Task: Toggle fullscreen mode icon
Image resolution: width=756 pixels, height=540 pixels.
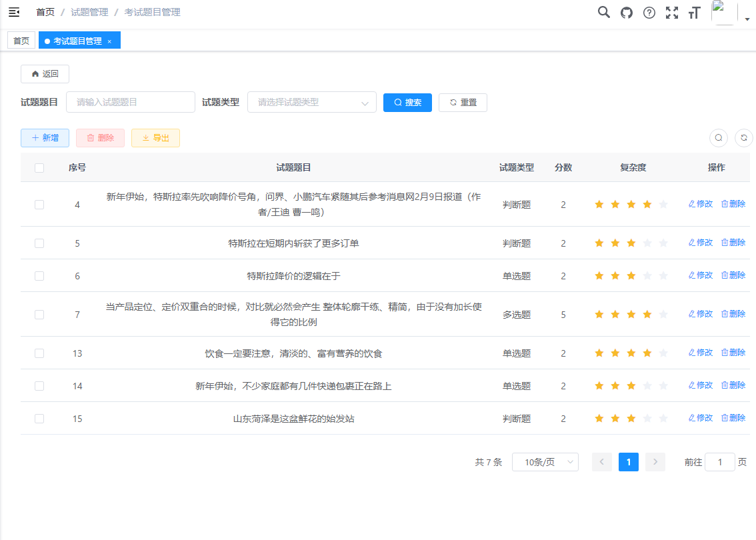Action: pyautogui.click(x=672, y=13)
